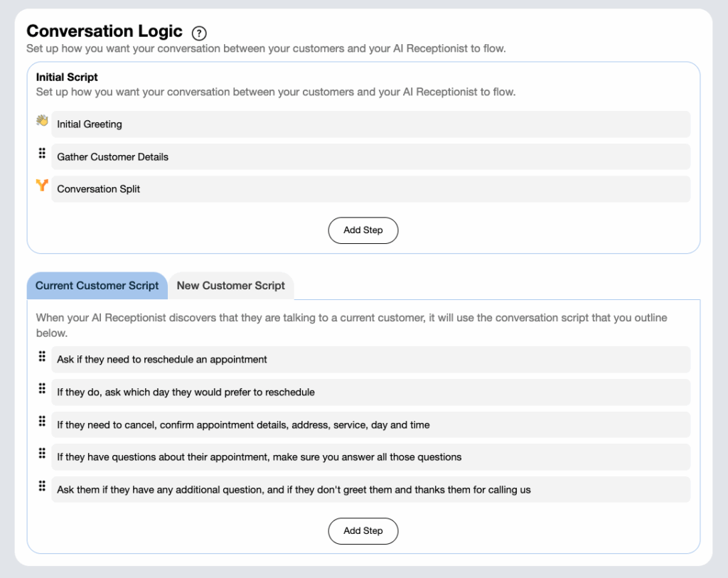The image size is (728, 578).
Task: Edit the 'Ask if they need to reschedule' step
Action: [x=370, y=359]
